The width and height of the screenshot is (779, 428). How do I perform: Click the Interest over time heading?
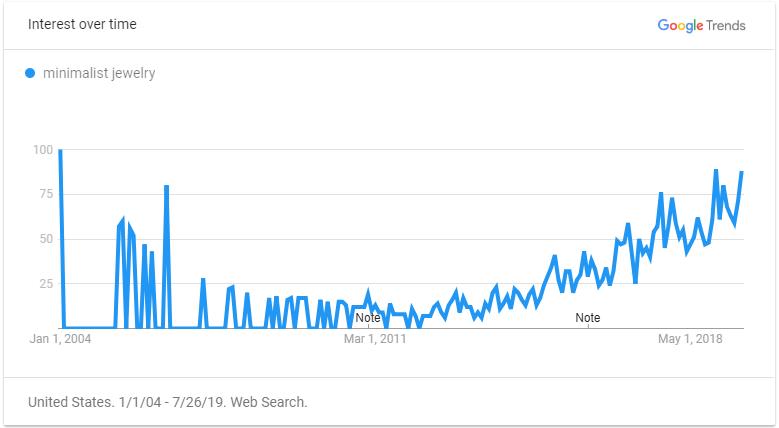(82, 24)
